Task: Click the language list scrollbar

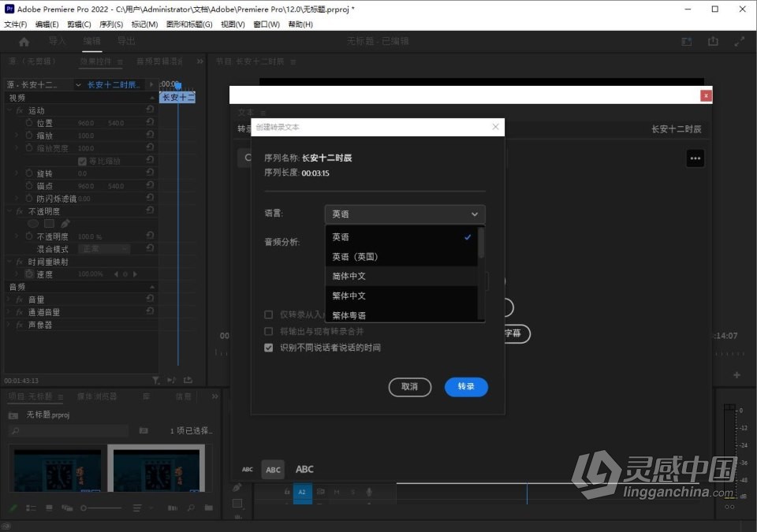Action: coord(481,243)
